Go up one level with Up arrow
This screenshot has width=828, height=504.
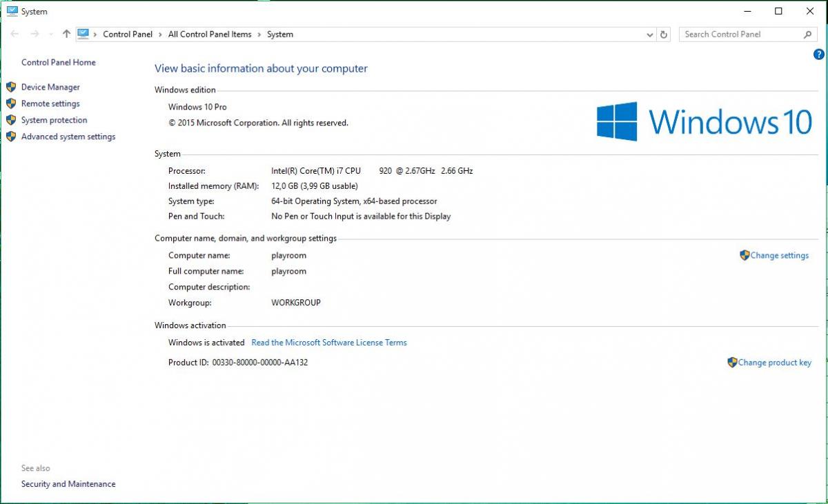(66, 34)
